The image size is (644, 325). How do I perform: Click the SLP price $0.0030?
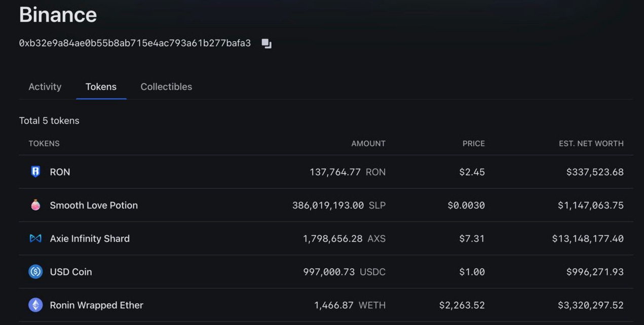(466, 205)
